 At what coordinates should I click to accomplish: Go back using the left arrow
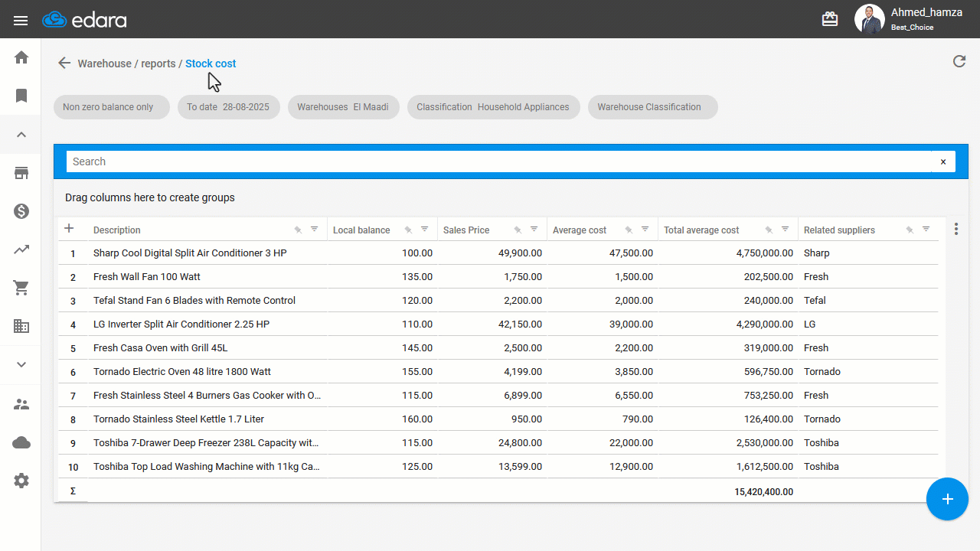pos(64,64)
